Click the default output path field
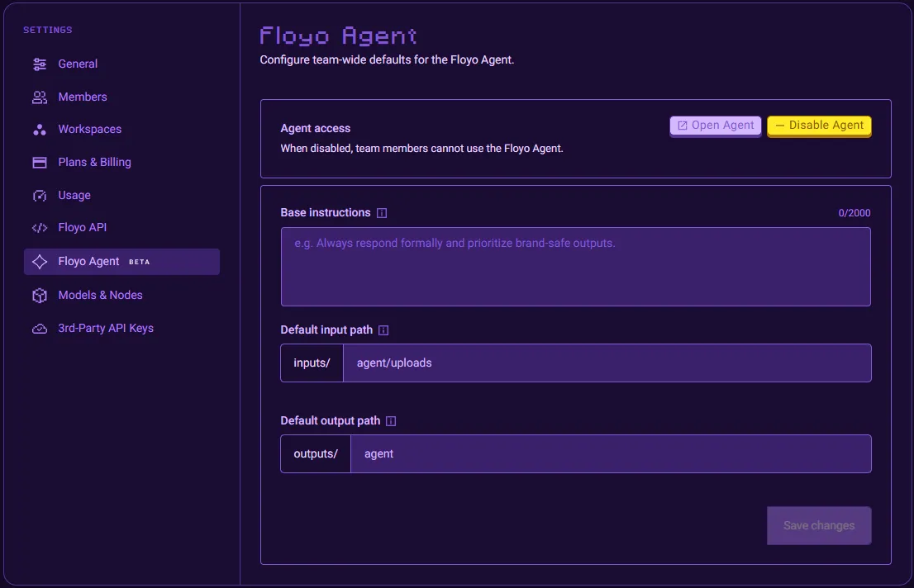The height and width of the screenshot is (588, 914). click(x=611, y=454)
